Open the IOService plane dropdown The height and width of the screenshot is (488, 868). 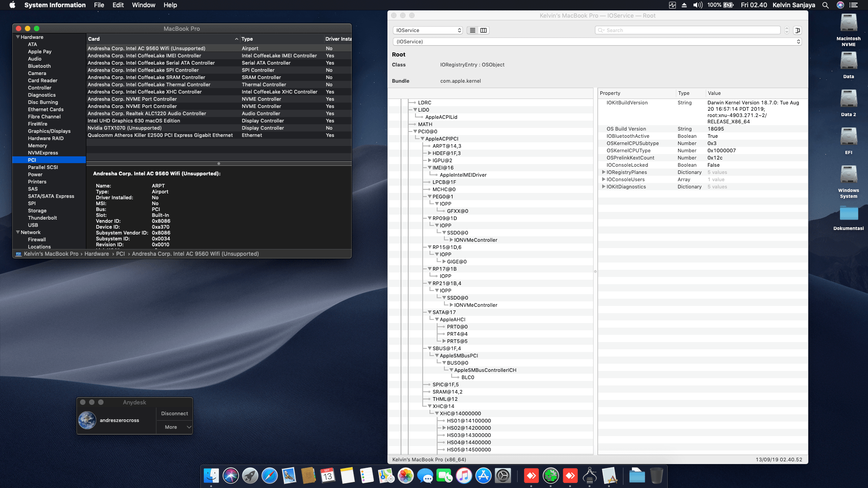[x=428, y=30]
